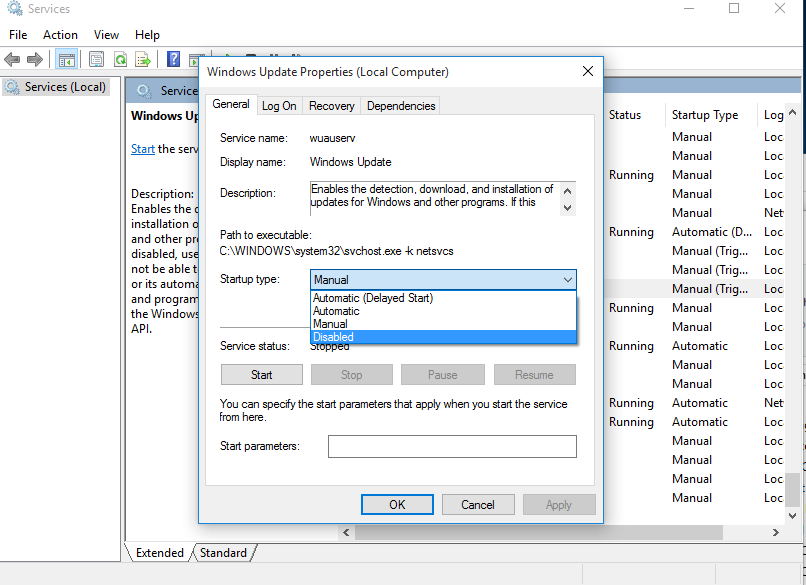Refresh the services list from the toolbar

pos(120,60)
